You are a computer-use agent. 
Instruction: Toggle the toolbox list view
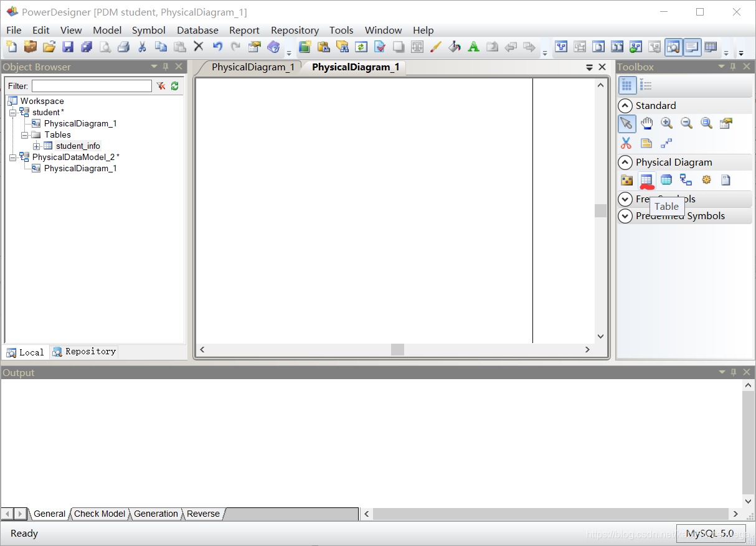coord(646,86)
